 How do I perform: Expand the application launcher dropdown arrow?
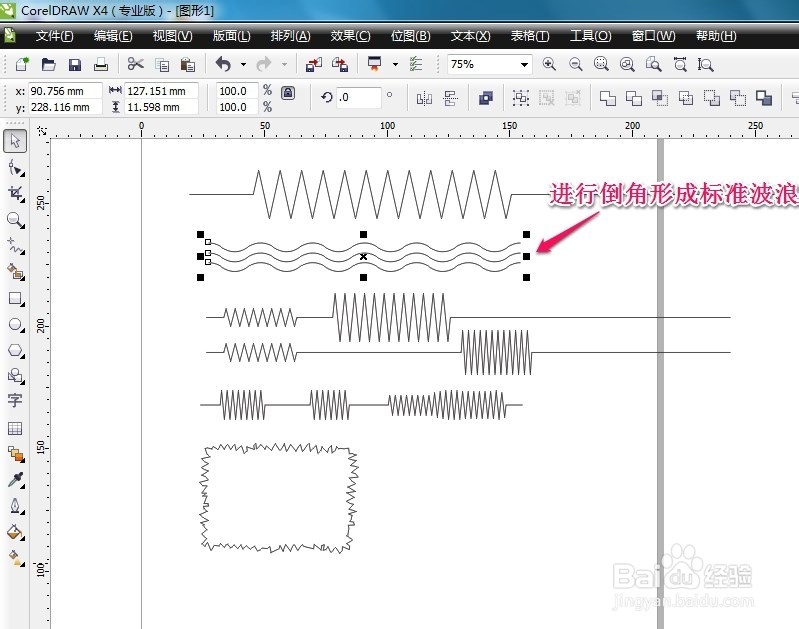(x=395, y=64)
